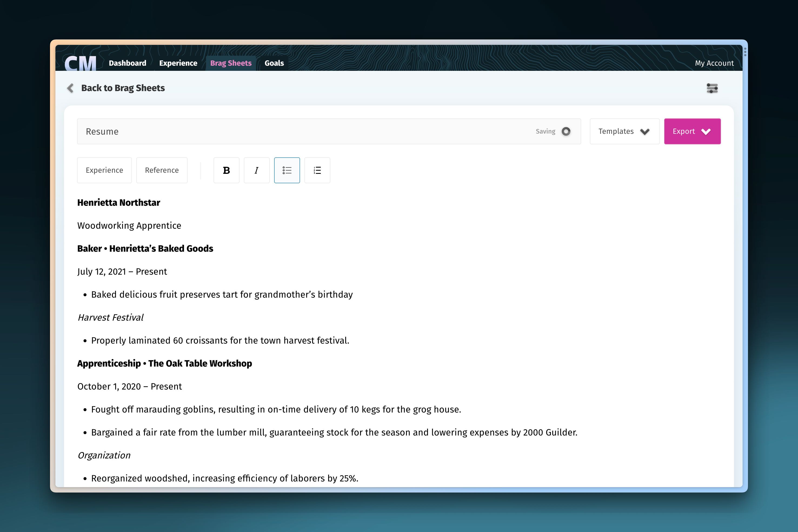The width and height of the screenshot is (798, 532).
Task: Insert an Experience block
Action: tap(104, 170)
